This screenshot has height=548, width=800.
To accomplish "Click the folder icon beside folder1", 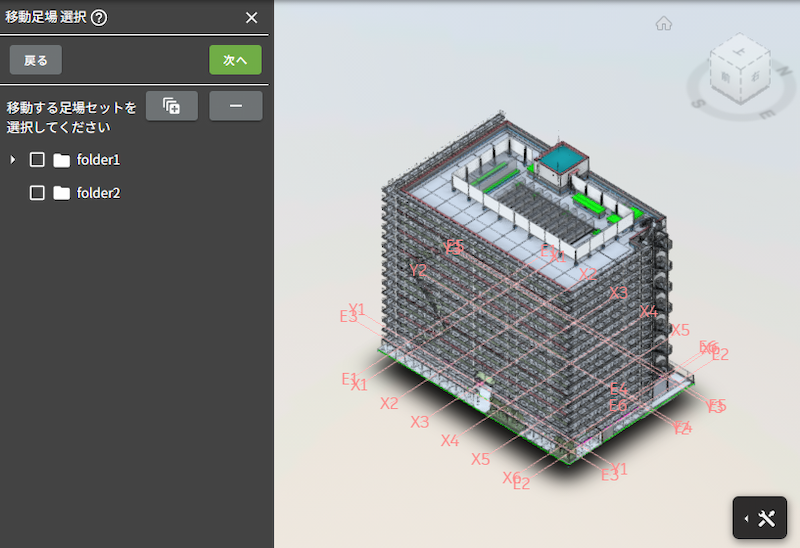I will click(62, 160).
